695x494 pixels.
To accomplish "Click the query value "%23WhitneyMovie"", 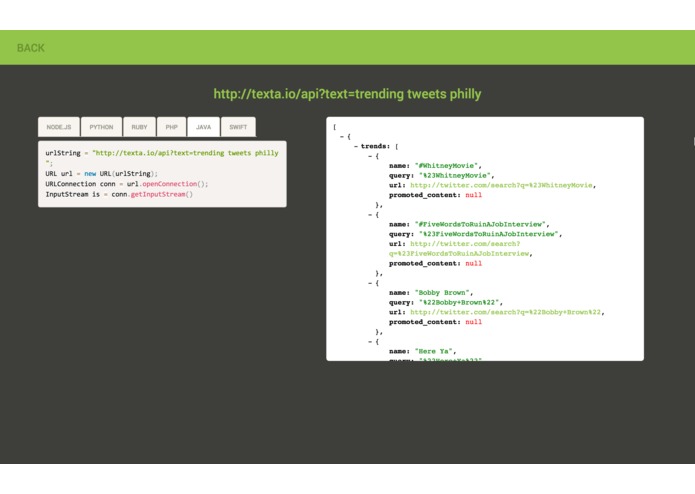I will pyautogui.click(x=455, y=175).
